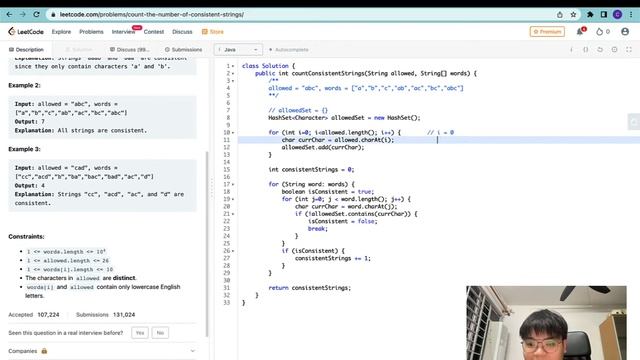Image resolution: width=640 pixels, height=360 pixels.
Task: Click the streak fire counter icon
Action: point(600,31)
